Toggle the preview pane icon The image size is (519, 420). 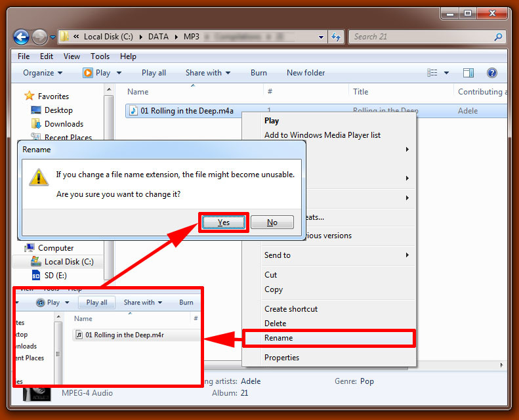tap(468, 73)
